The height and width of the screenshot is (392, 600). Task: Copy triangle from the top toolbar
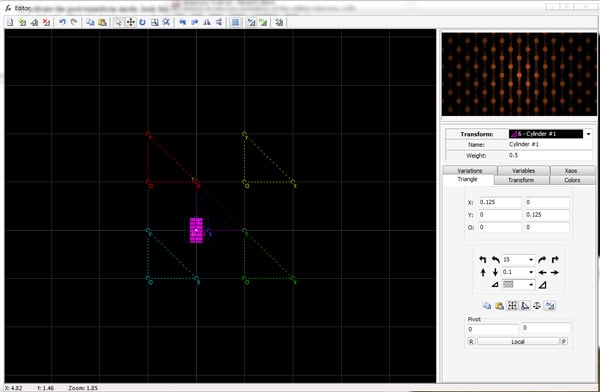pyautogui.click(x=90, y=22)
